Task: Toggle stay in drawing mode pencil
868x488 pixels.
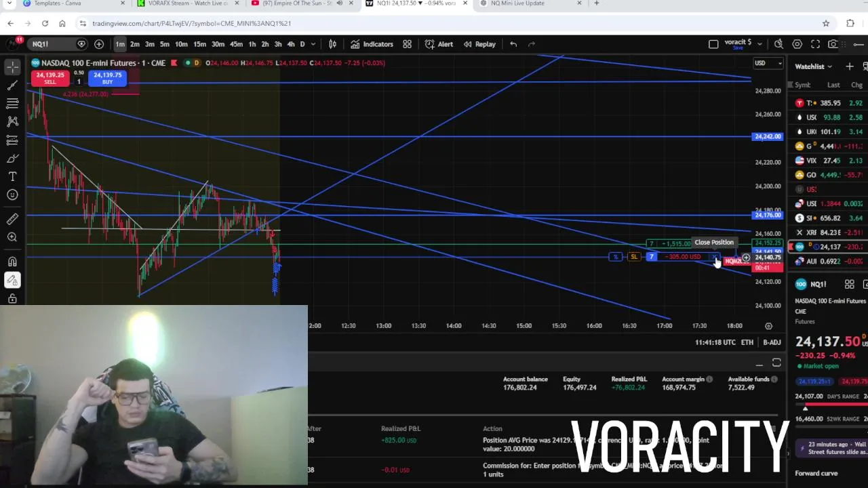Action: [x=12, y=280]
